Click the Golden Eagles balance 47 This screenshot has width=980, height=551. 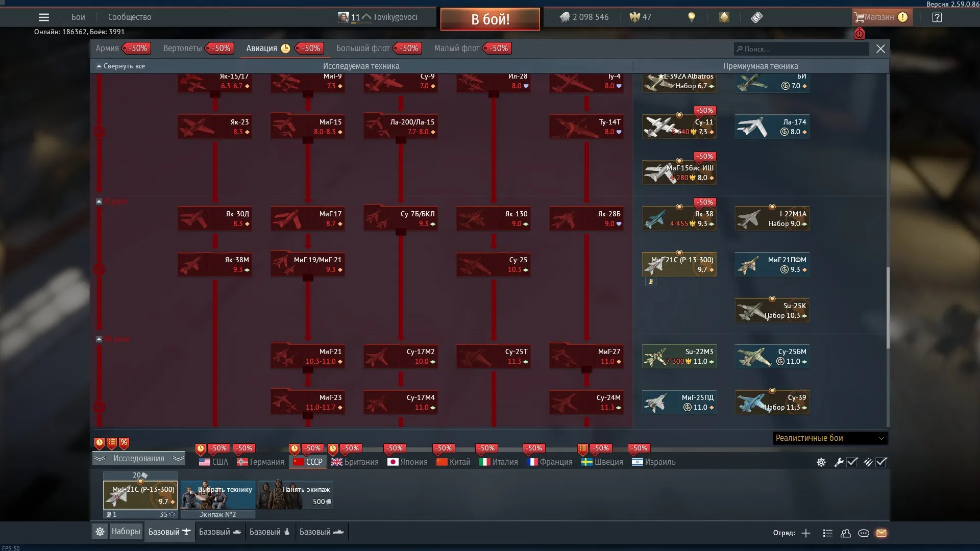point(641,17)
